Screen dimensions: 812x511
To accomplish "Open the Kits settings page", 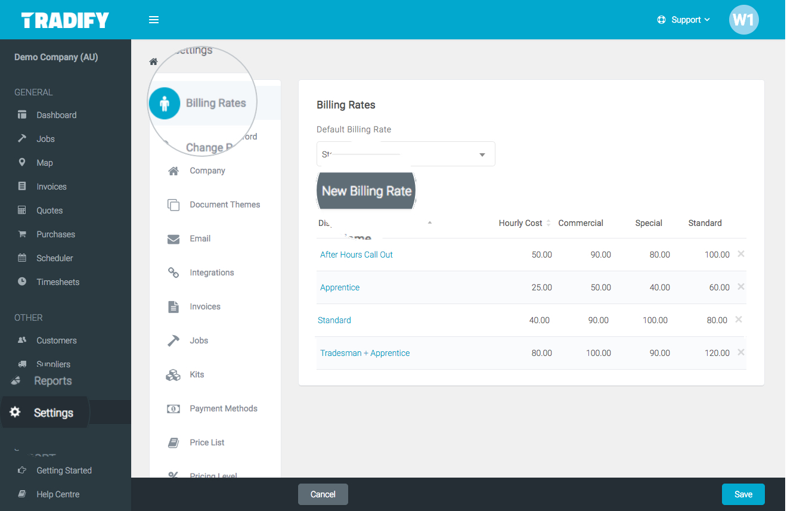I will (197, 374).
